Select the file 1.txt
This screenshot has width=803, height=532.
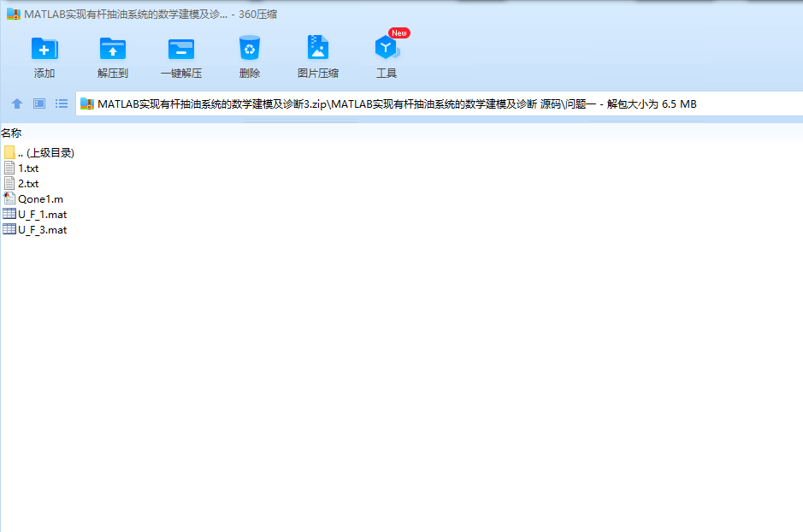[21, 168]
